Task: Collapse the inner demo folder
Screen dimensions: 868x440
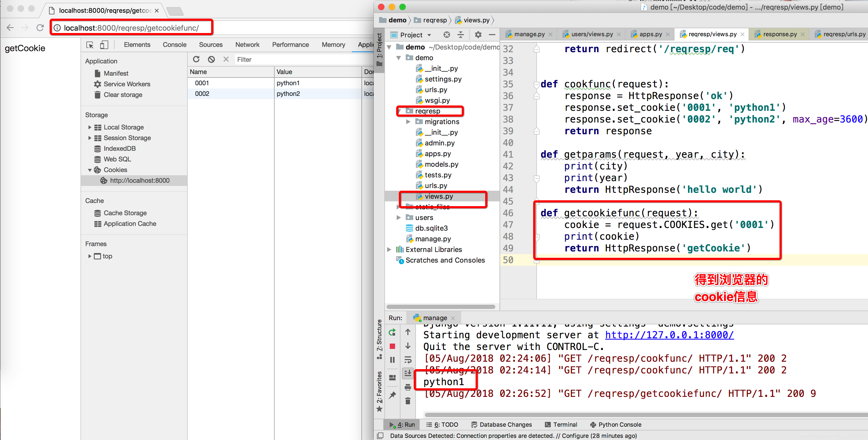Action: (399, 58)
